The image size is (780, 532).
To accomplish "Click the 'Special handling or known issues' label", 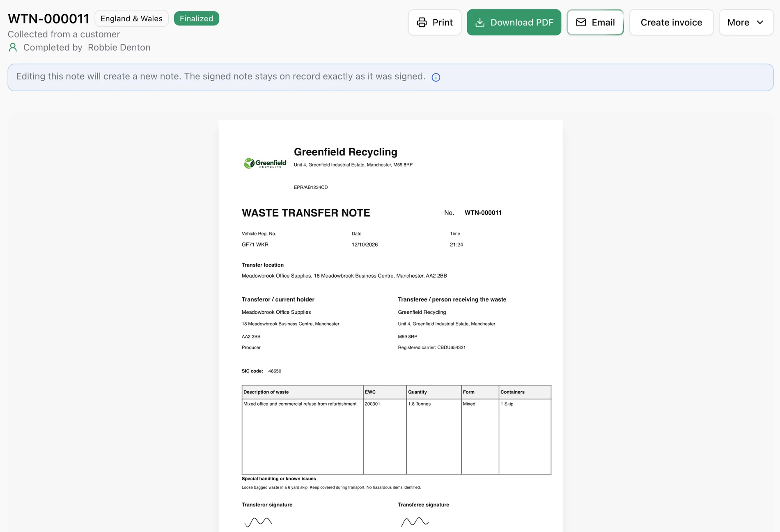I will (279, 479).
